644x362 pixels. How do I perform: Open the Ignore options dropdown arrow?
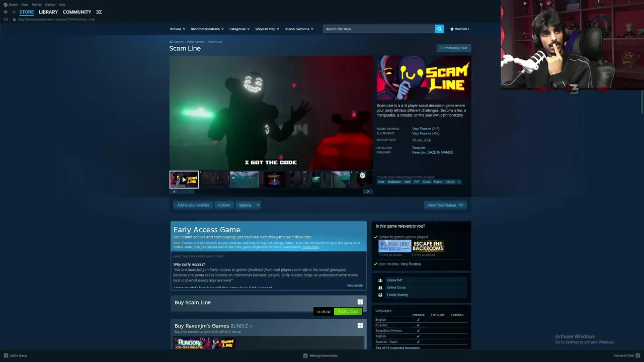258,205
